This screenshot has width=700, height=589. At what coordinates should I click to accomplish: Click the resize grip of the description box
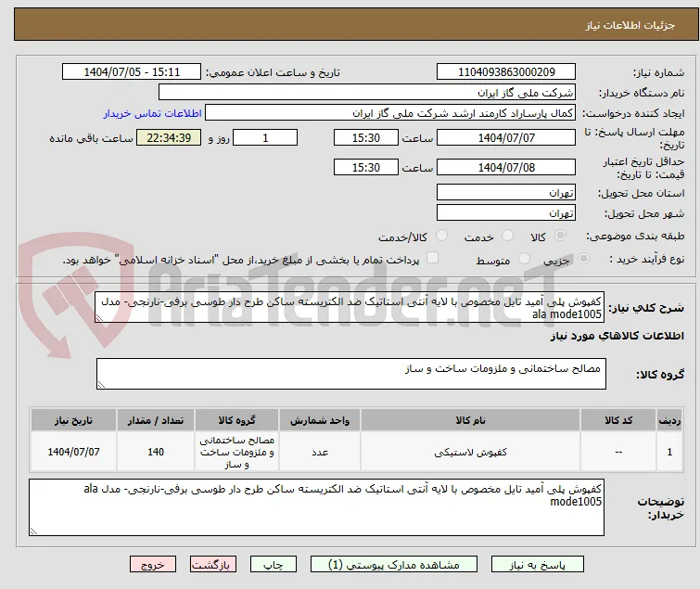[x=99, y=317]
